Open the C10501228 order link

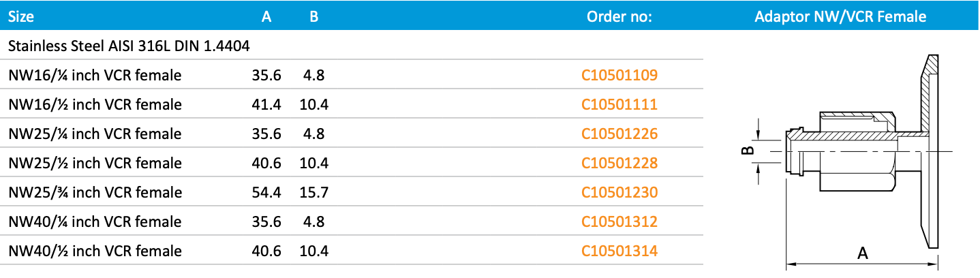[619, 163]
